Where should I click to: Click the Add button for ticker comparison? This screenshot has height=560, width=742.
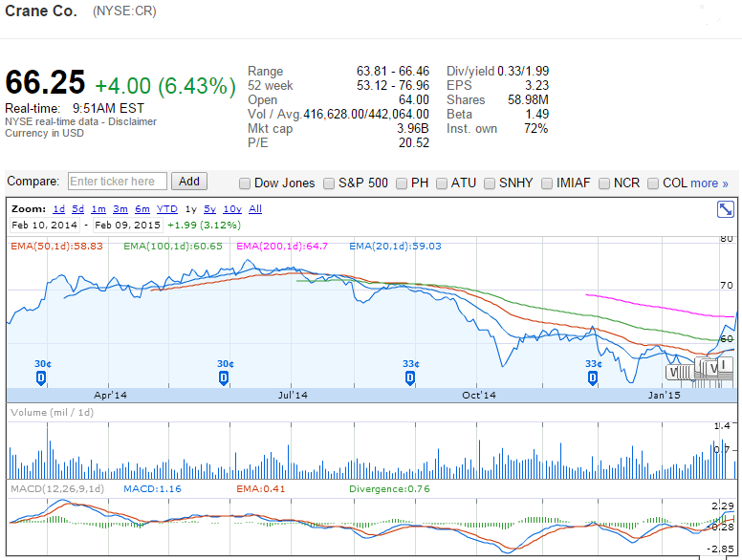188,182
